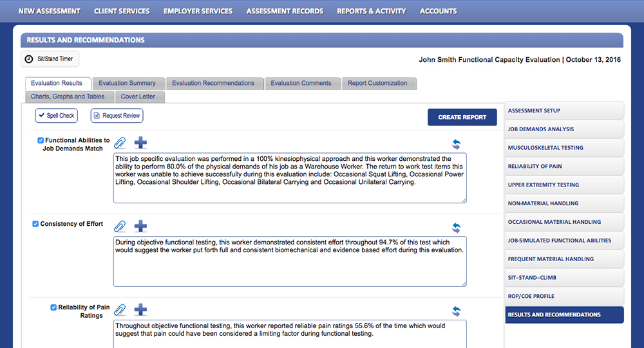Go to Job Demands Analysis section
The image size is (644, 348).
tap(564, 129)
